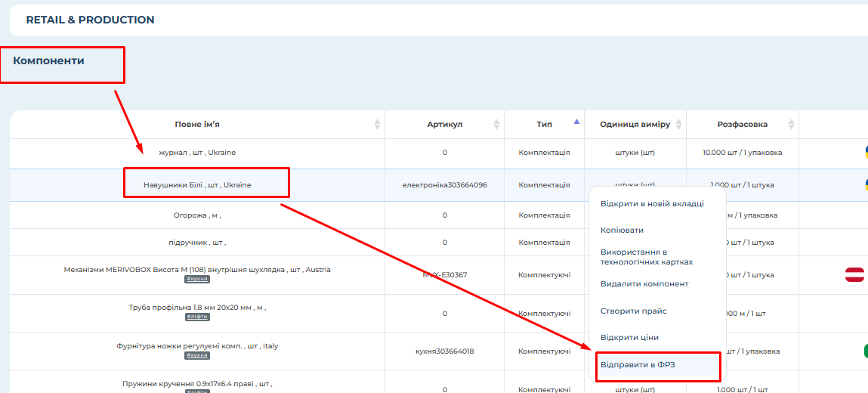Click the 'Компоненти' page heading
The height and width of the screenshot is (393, 868).
48,60
